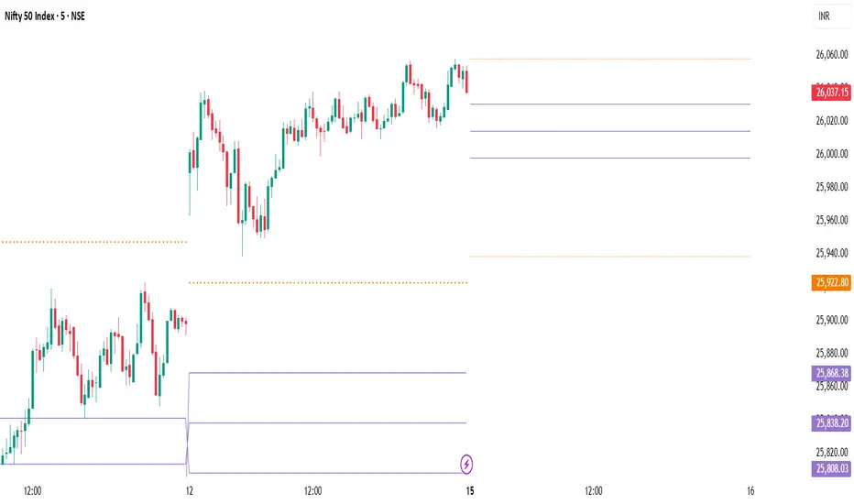Click the purple 25,808.03 price label
This screenshot has width=854, height=504.
tap(829, 469)
